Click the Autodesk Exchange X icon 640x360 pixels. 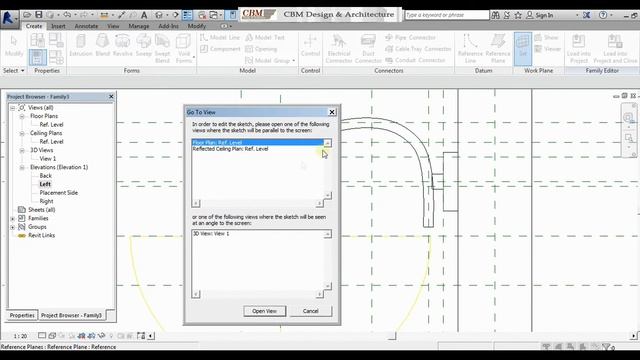pyautogui.click(x=587, y=15)
